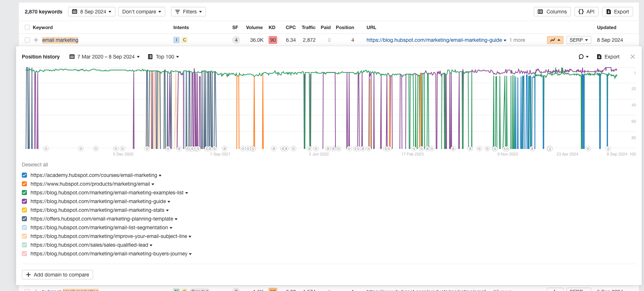Check the improve-your-email-subject-line URL

pos(24,236)
